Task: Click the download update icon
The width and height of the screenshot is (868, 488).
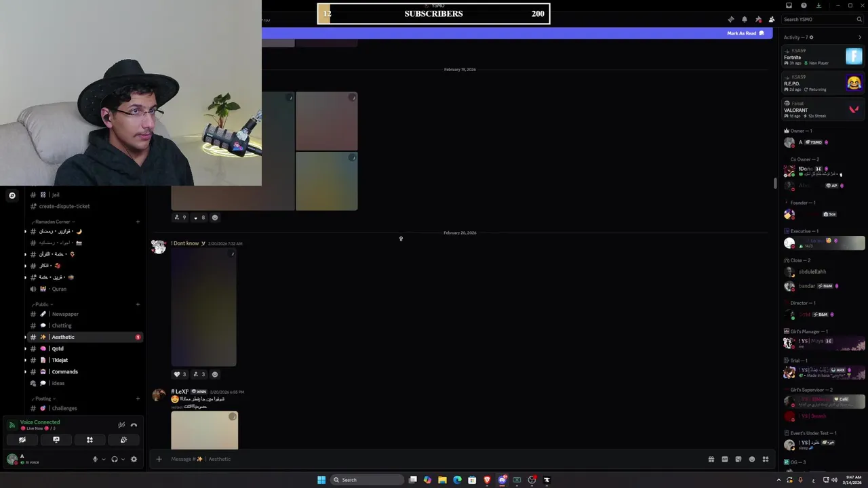Action: [x=818, y=5]
